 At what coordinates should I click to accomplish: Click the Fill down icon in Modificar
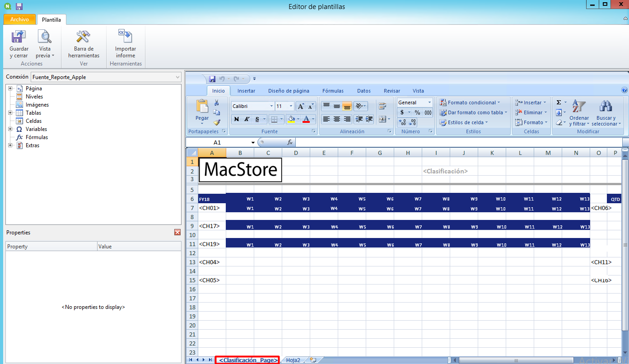[x=559, y=112]
